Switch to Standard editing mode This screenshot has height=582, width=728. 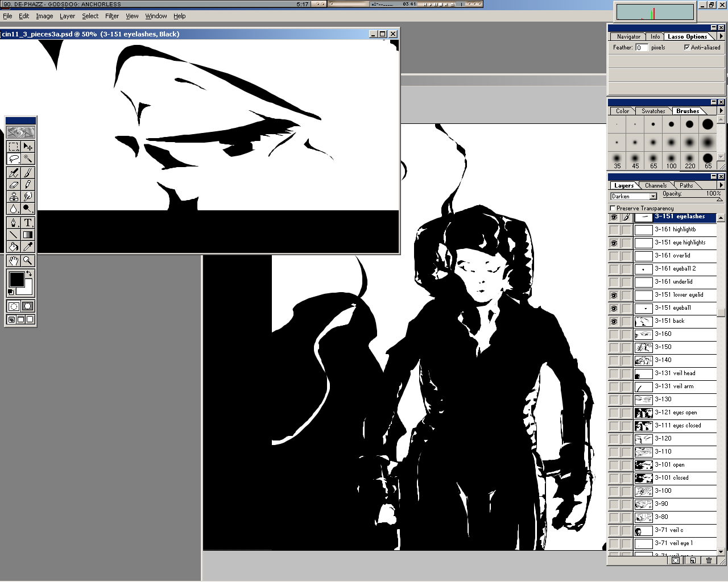click(x=14, y=306)
